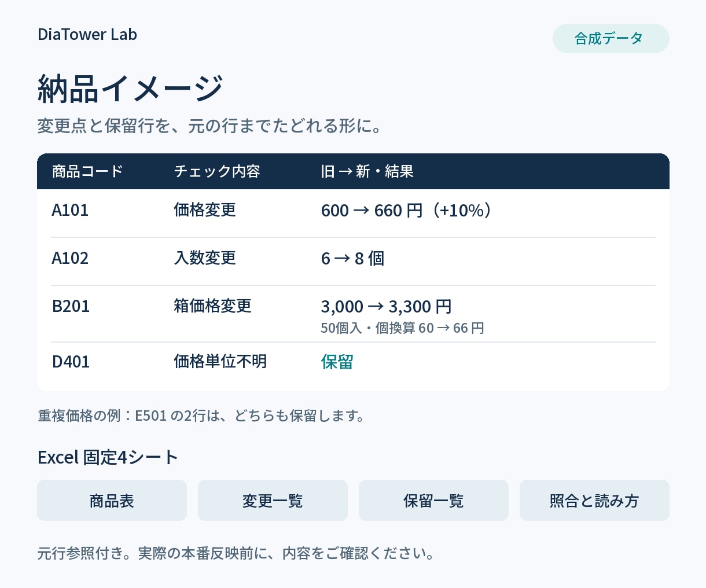Viewport: 706px width, 588px height.
Task: Click the 合成データ badge
Action: [x=611, y=38]
